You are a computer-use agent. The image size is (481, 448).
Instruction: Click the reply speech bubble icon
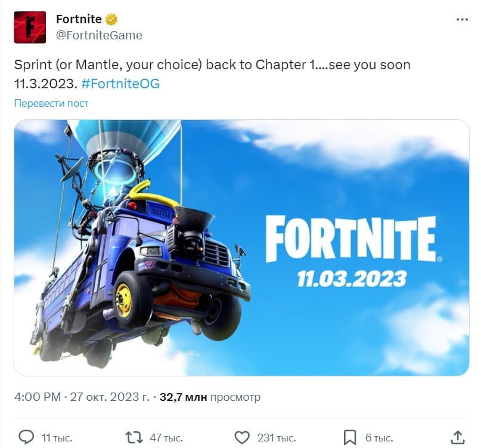(26, 437)
